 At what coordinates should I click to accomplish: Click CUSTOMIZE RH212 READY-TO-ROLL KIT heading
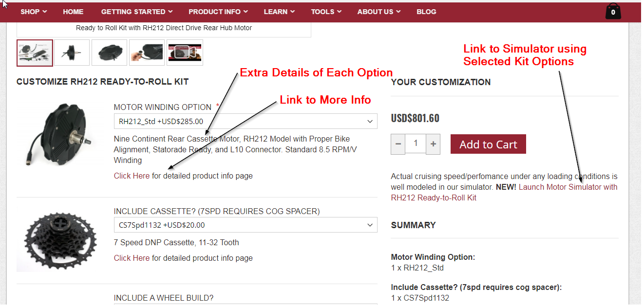[102, 82]
